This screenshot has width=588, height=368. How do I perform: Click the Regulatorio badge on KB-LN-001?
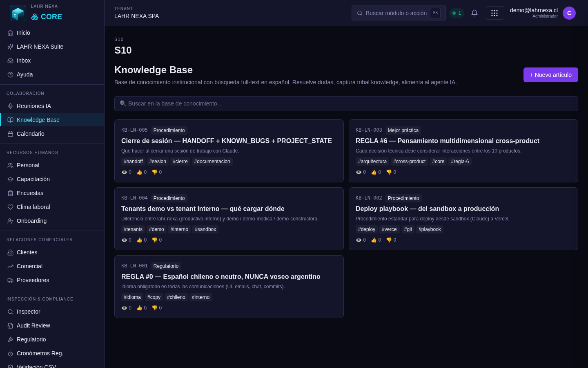166,266
